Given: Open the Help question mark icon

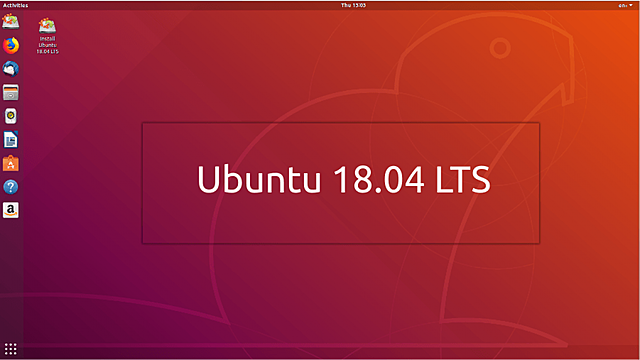Looking at the screenshot, I should click(x=11, y=187).
